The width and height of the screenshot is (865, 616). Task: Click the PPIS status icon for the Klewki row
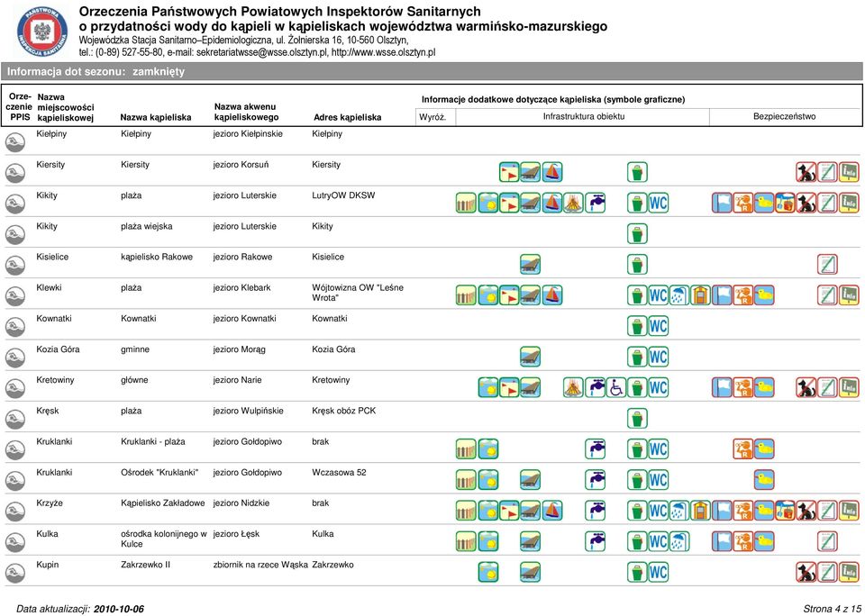pyautogui.click(x=15, y=296)
